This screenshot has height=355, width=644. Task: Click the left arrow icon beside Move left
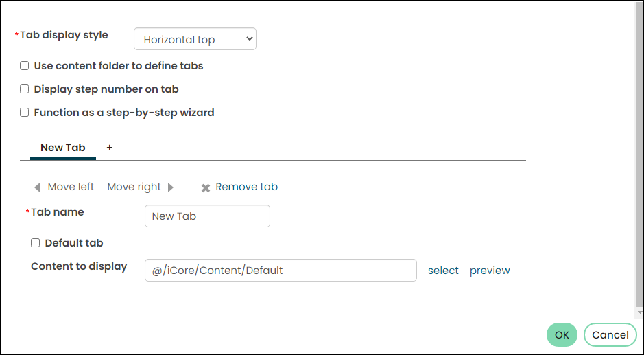tap(37, 187)
